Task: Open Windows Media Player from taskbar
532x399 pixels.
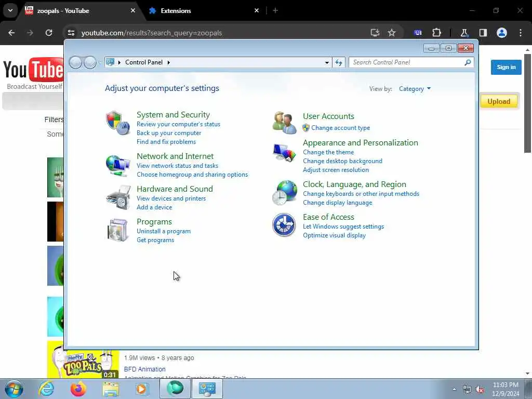Action: point(142,389)
